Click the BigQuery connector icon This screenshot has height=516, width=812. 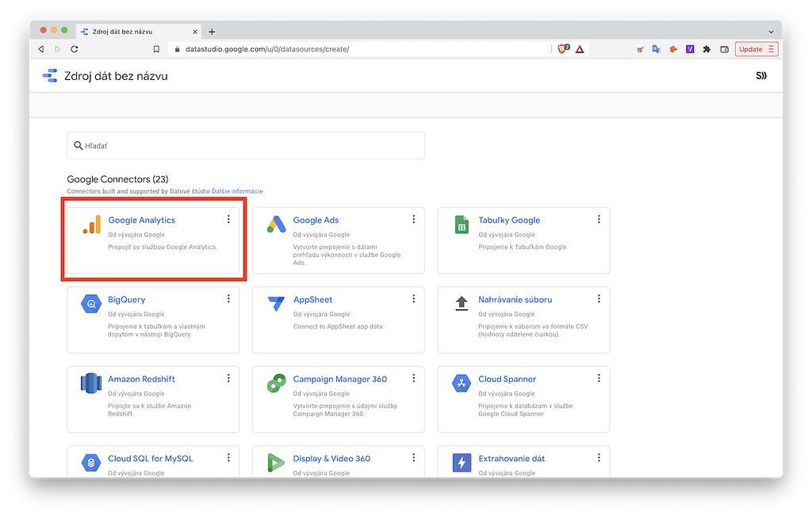point(91,304)
